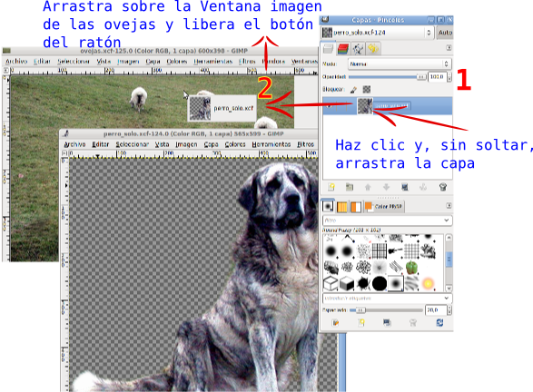
Task: Click the new layer icon below layer list
Action: click(331, 187)
